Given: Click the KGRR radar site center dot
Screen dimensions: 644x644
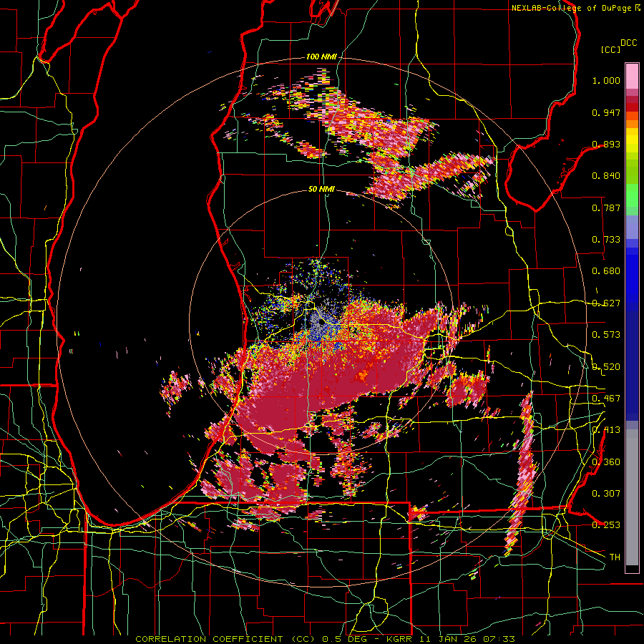Looking at the screenshot, I should pyautogui.click(x=321, y=323).
